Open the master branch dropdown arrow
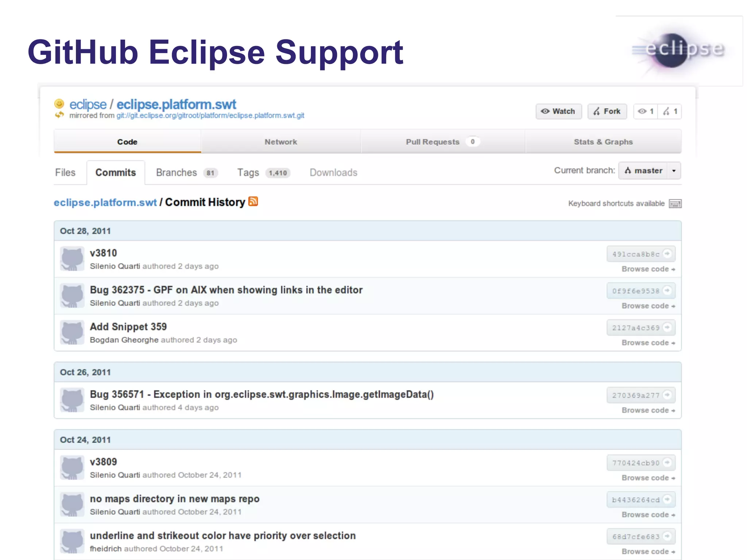Viewport: 747px width, 560px height. coord(674,171)
